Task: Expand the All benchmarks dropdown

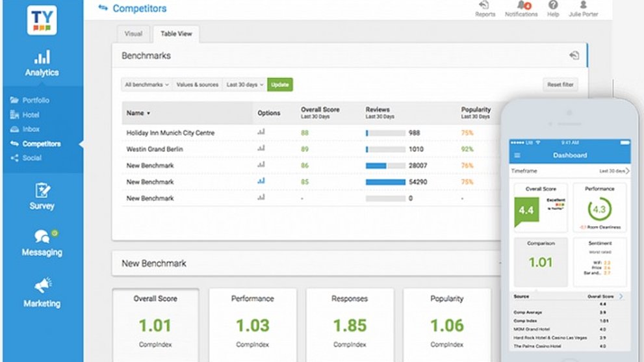Action: tap(147, 84)
